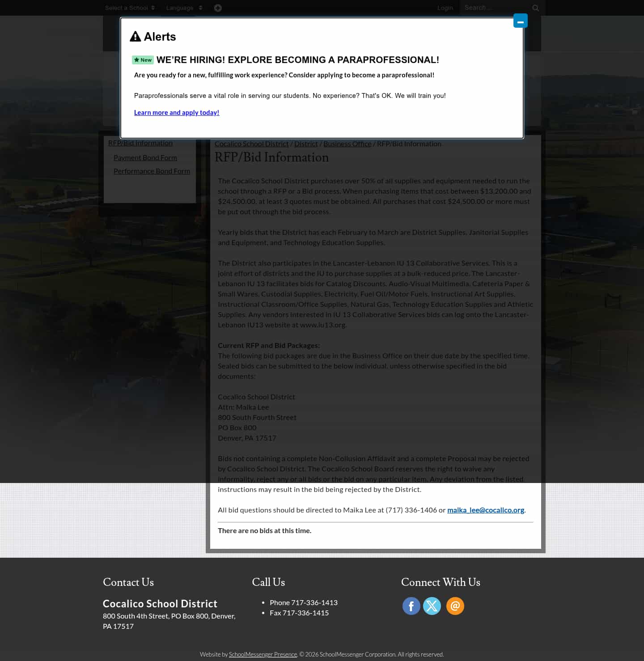
Task: Click the green New badge
Action: coord(143,60)
